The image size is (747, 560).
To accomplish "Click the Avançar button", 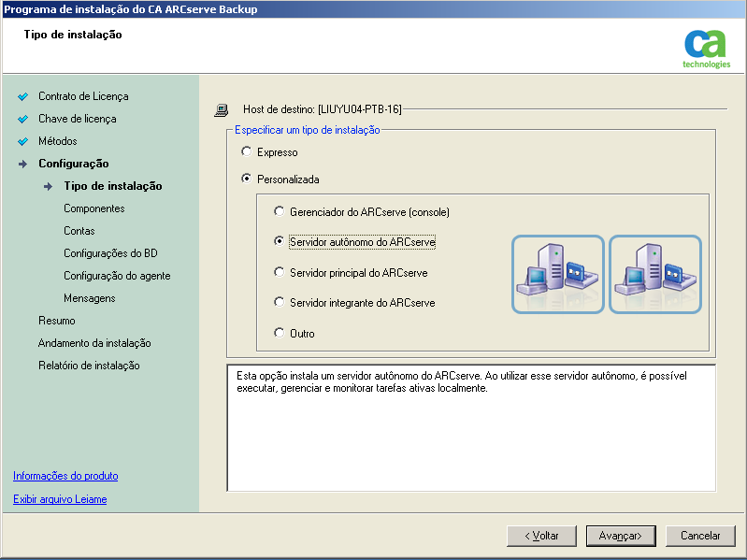I will [621, 536].
